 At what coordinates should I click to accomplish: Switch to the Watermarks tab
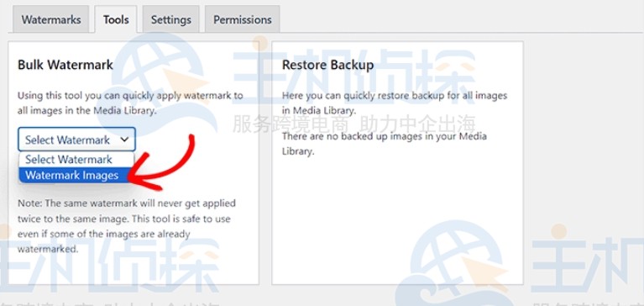pyautogui.click(x=51, y=19)
